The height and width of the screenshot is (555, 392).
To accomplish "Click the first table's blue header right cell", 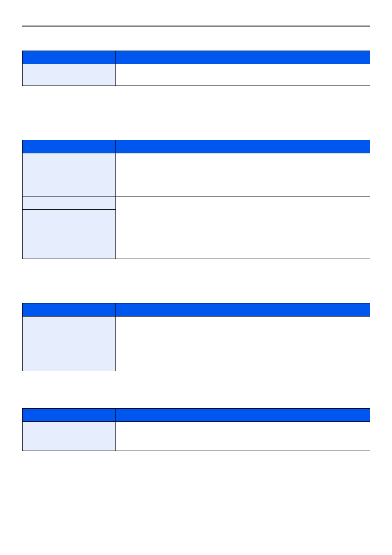I will [x=243, y=58].
